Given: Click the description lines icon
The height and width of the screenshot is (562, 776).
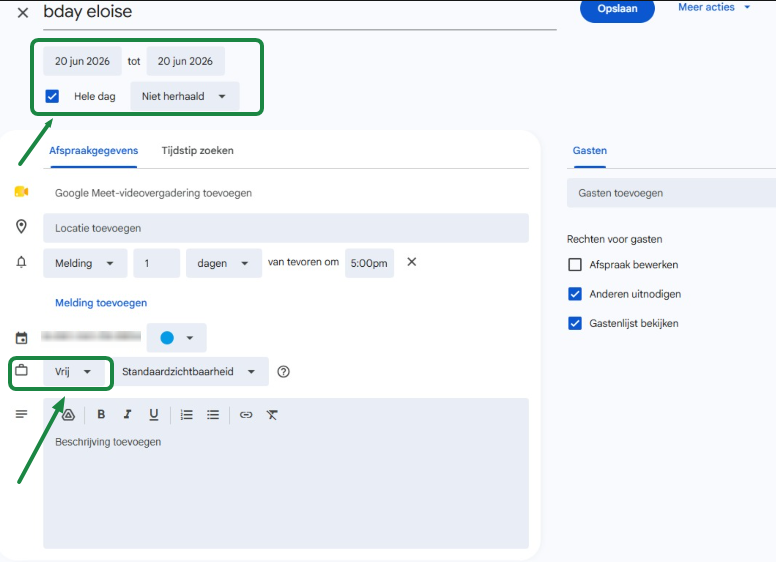Looking at the screenshot, I should point(21,414).
